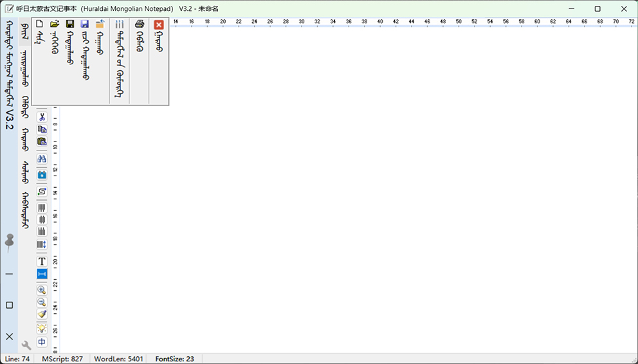Click the green and blue convert arrows icon
The width and height of the screenshot is (638, 364).
[42, 192]
